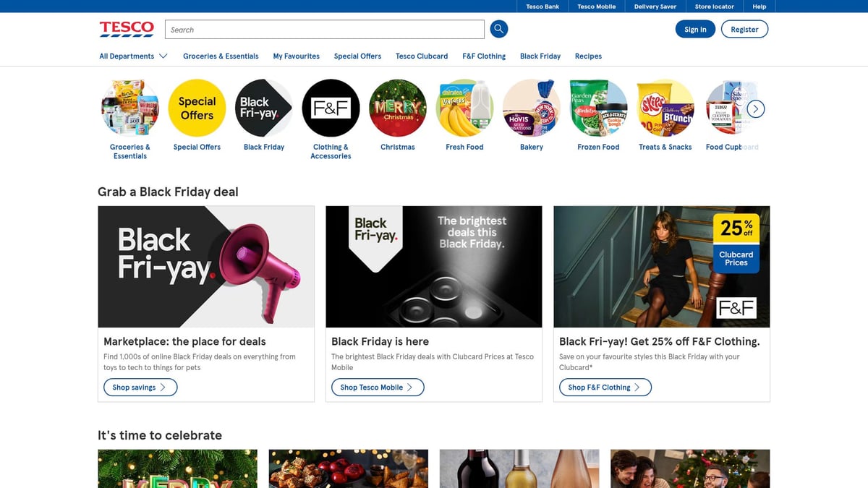Expand the All Departments dropdown
The width and height of the screenshot is (868, 488).
click(x=133, y=56)
